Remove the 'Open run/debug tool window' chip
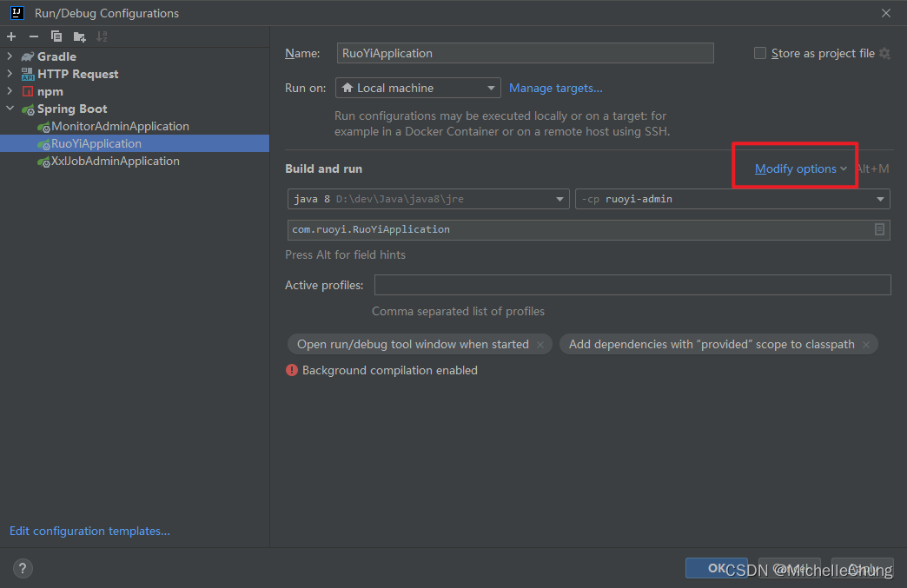 click(540, 345)
